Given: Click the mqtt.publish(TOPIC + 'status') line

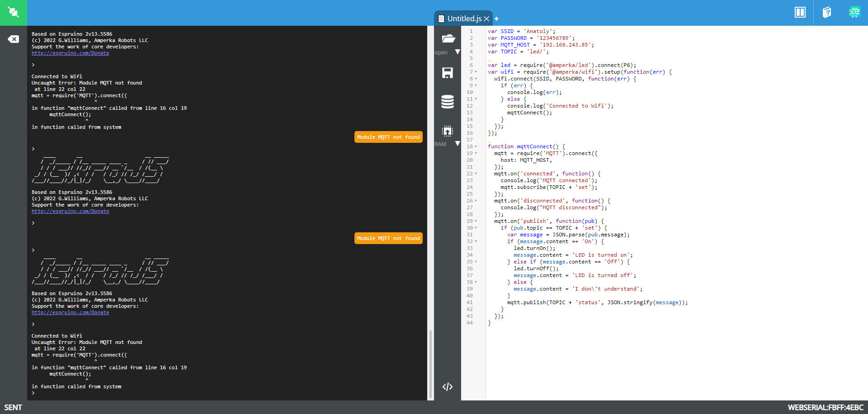Looking at the screenshot, I should [597, 302].
